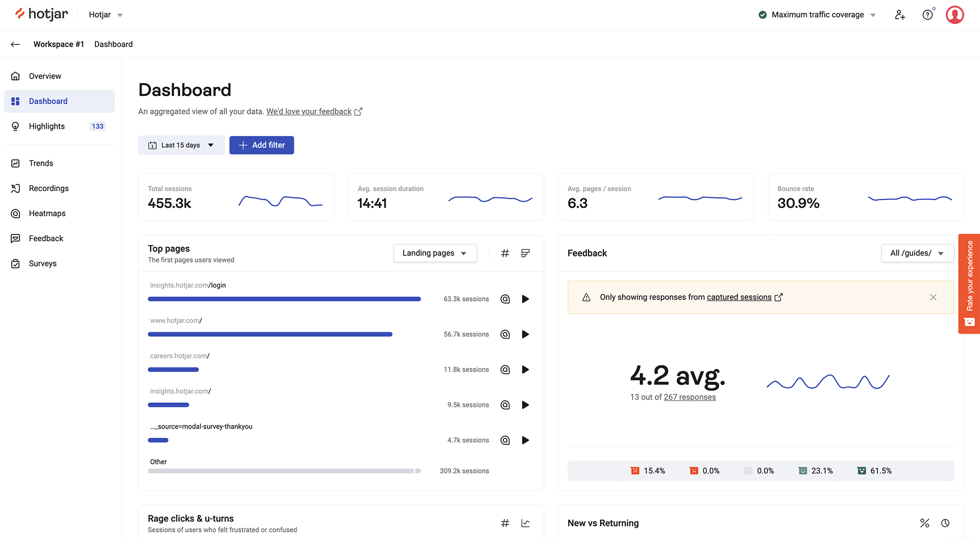
Task: Click the Add filter button
Action: (261, 145)
